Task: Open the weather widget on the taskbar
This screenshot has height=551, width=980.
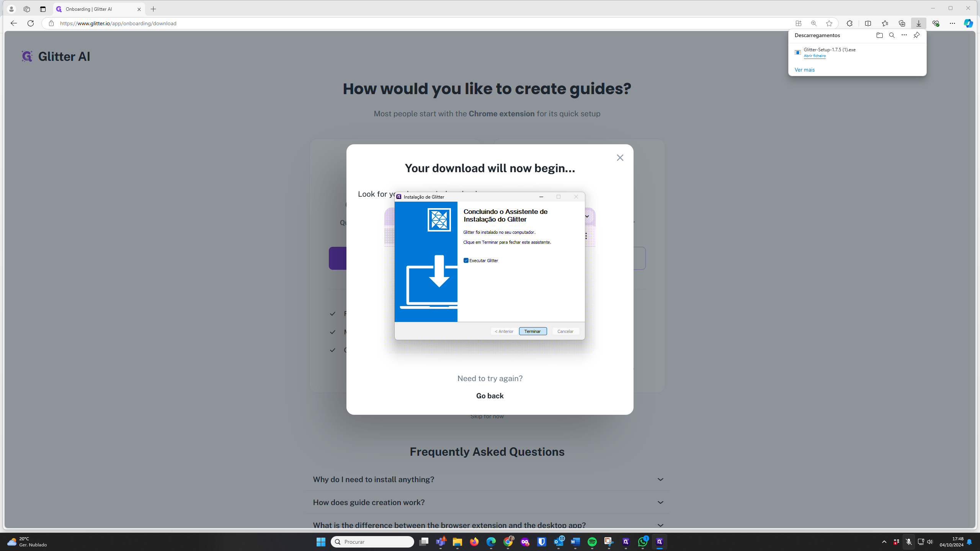Action: pos(27,542)
